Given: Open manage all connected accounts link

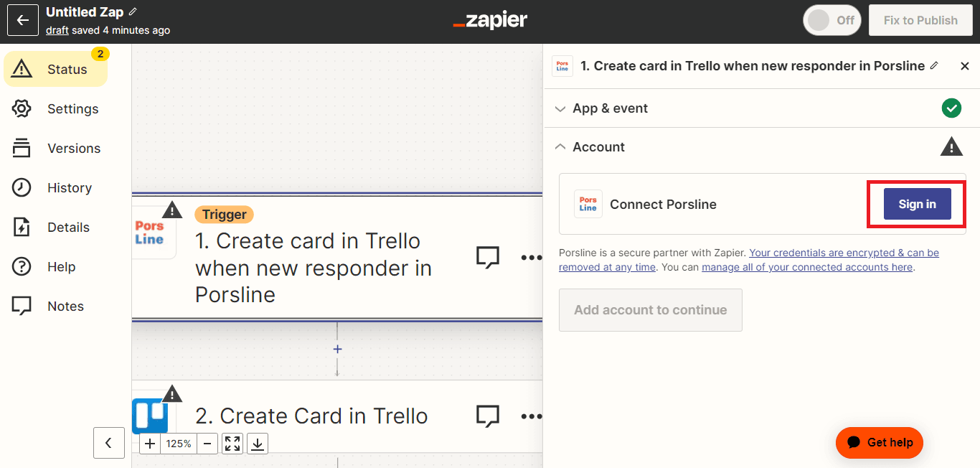Looking at the screenshot, I should (x=806, y=267).
